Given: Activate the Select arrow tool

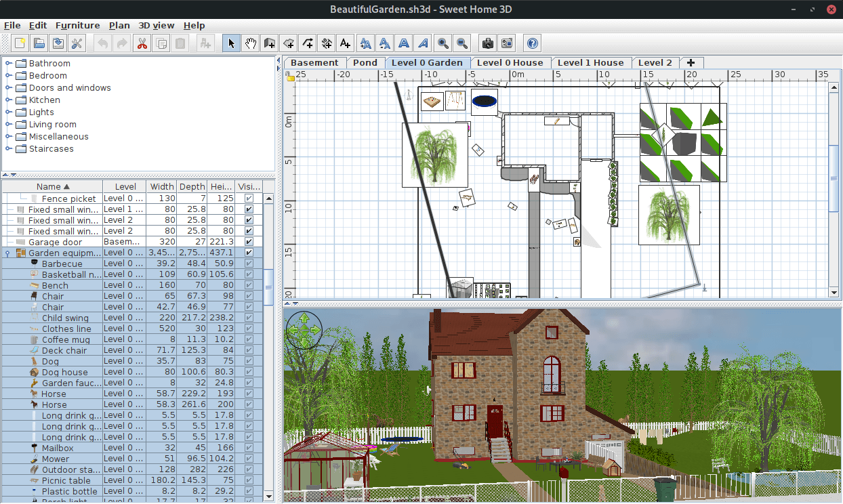Looking at the screenshot, I should [x=231, y=43].
